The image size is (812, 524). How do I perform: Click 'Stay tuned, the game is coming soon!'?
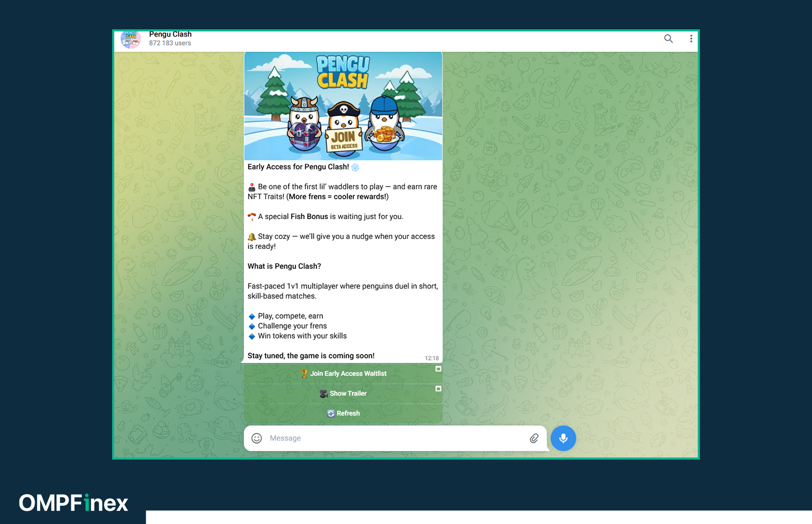[x=311, y=356]
